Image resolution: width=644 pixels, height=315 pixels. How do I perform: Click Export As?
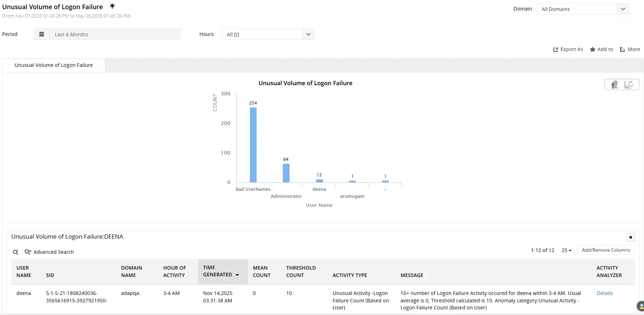(x=568, y=49)
